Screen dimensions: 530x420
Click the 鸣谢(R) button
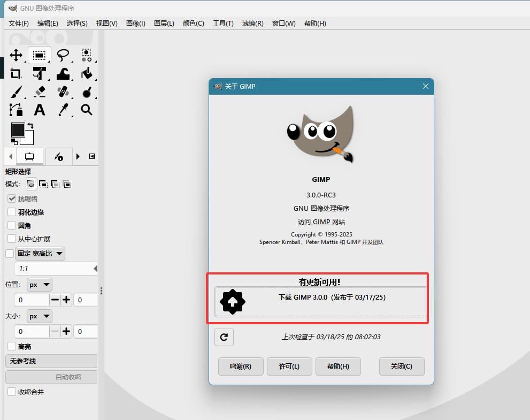click(x=241, y=366)
